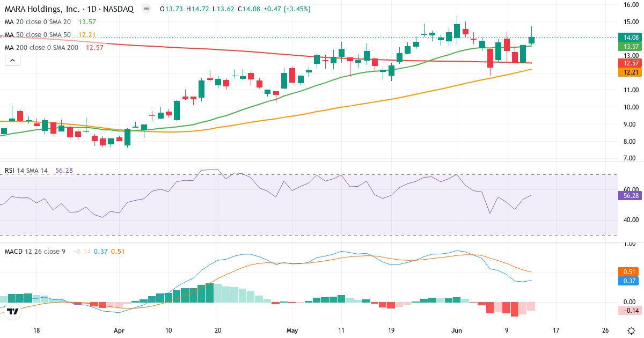This screenshot has width=644, height=338.
Task: Click the 16.00 price axis label
Action: click(x=631, y=4)
